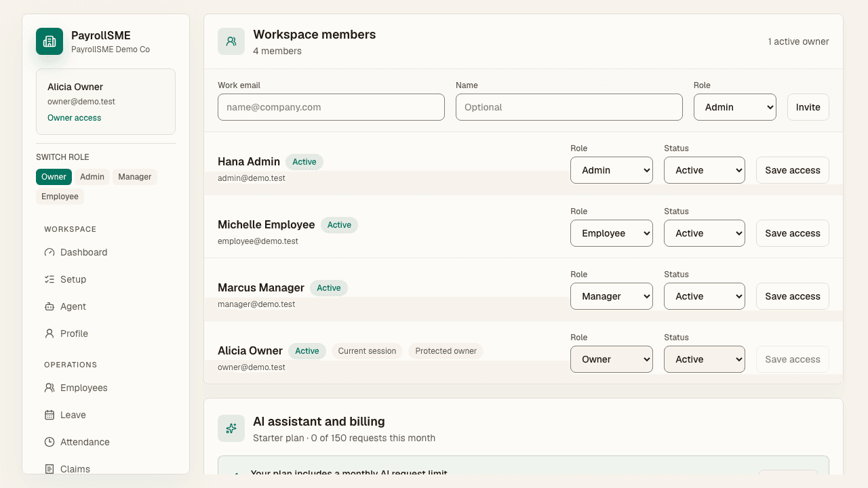
Task: Click the "PayrollSME Demo Co" company name
Action: click(111, 49)
